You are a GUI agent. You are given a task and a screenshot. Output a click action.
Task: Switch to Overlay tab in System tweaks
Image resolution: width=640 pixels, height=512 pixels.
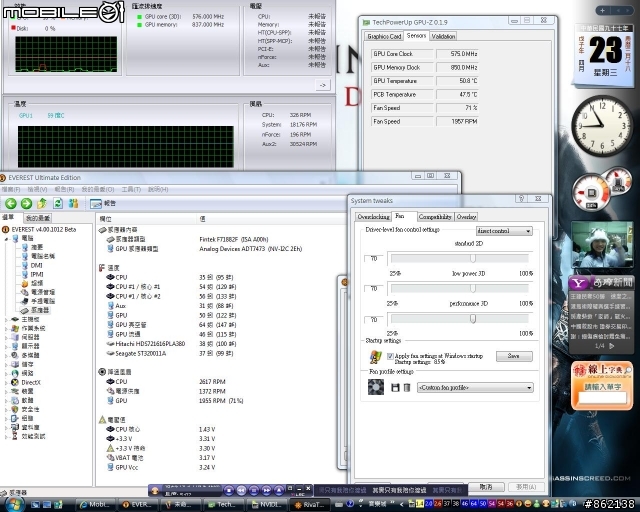coord(466,217)
